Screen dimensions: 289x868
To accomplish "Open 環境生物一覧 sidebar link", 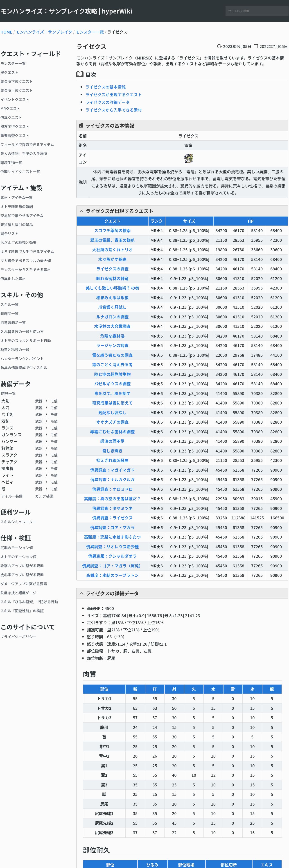I will [11, 163].
